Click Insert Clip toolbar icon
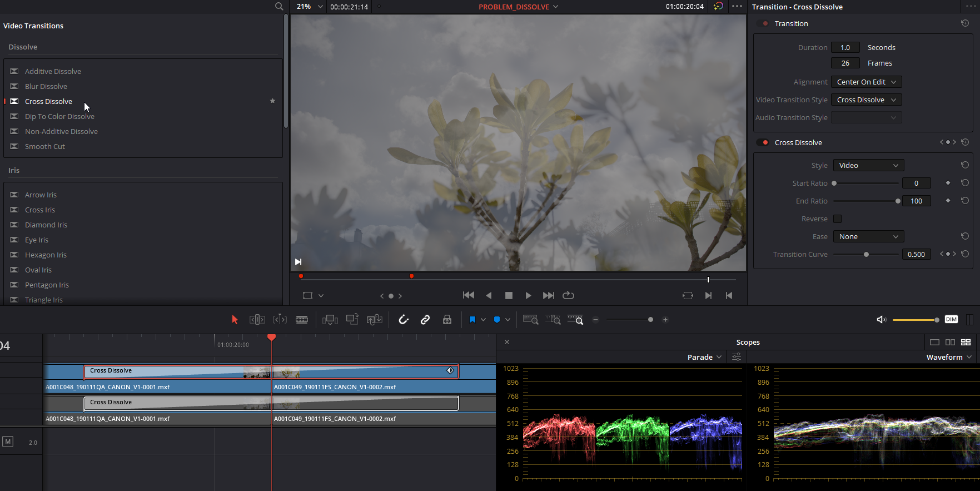 (330, 320)
